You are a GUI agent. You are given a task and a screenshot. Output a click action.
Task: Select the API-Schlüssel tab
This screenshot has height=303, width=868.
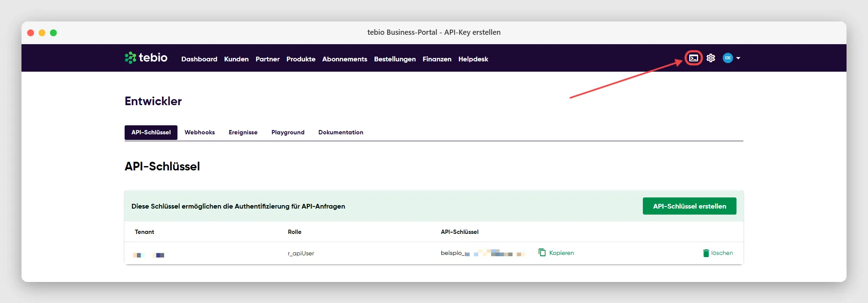coord(151,133)
